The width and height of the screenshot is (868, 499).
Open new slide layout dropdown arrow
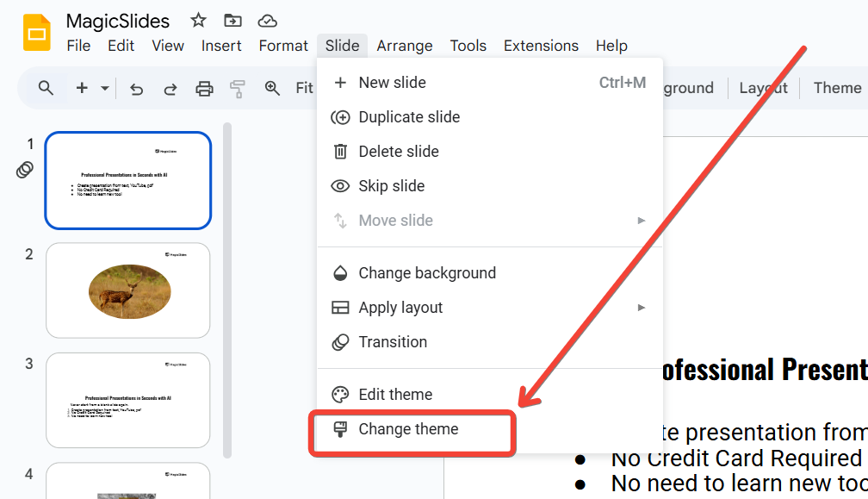[x=105, y=88]
